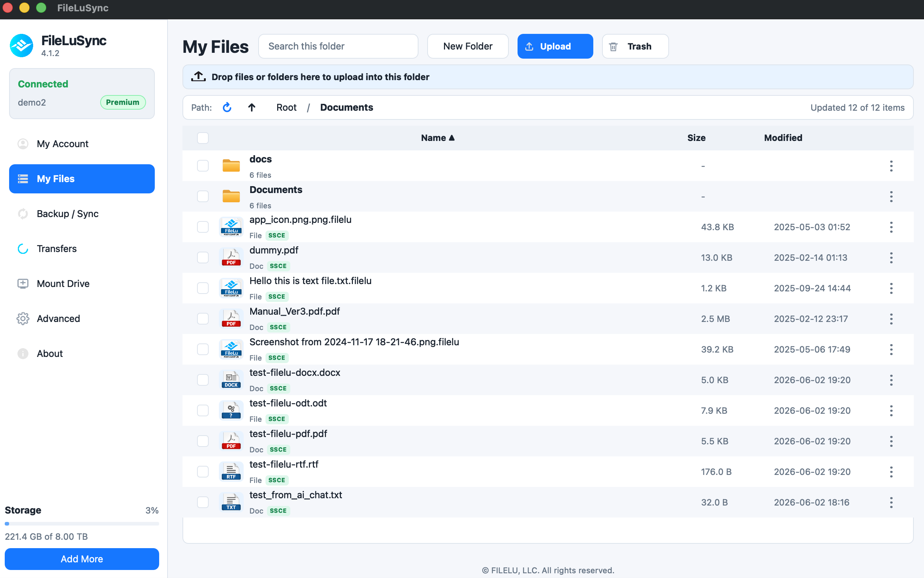Image resolution: width=924 pixels, height=578 pixels.
Task: Click the Documents breadcrumb
Action: [346, 107]
